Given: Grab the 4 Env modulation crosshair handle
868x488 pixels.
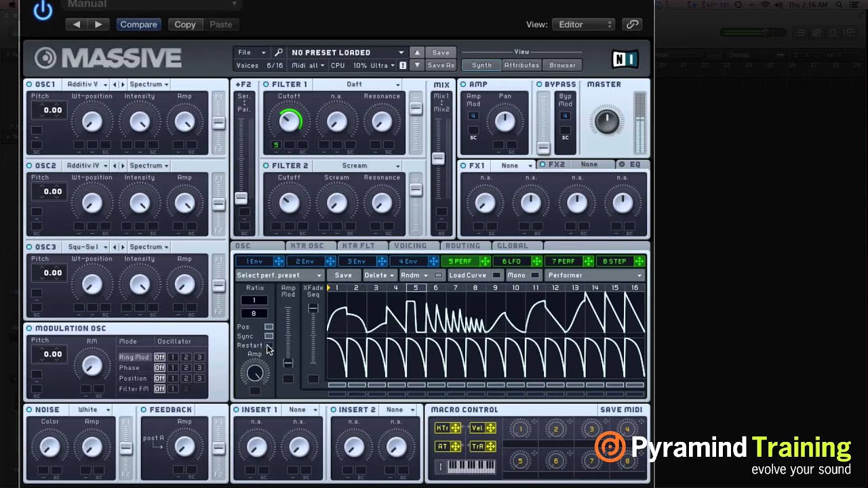Looking at the screenshot, I should click(x=433, y=262).
